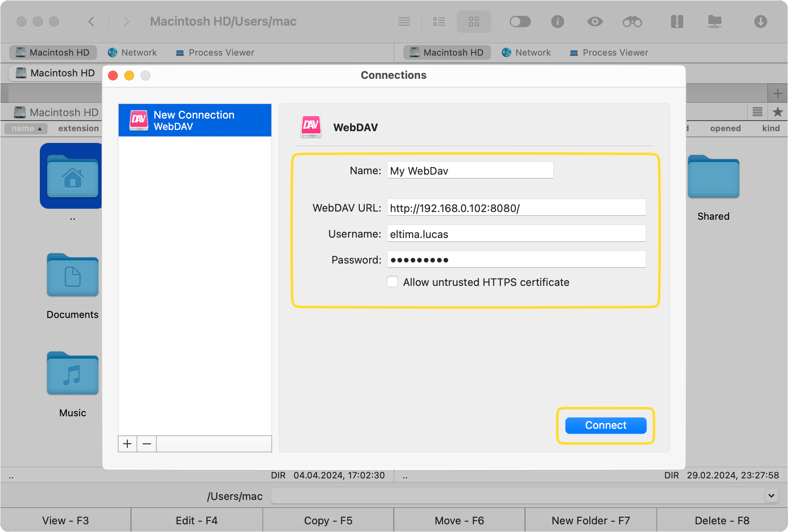Select the New Connection WebDAV item
This screenshot has width=788, height=532.
pos(195,120)
